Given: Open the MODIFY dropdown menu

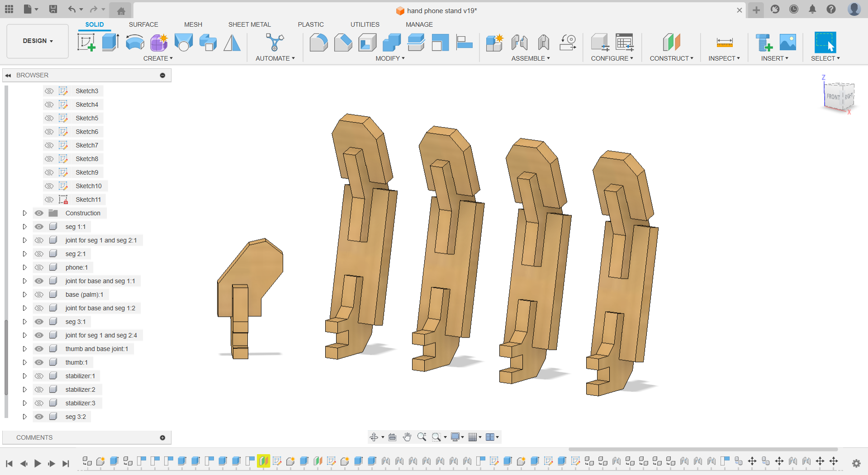Looking at the screenshot, I should tap(390, 58).
